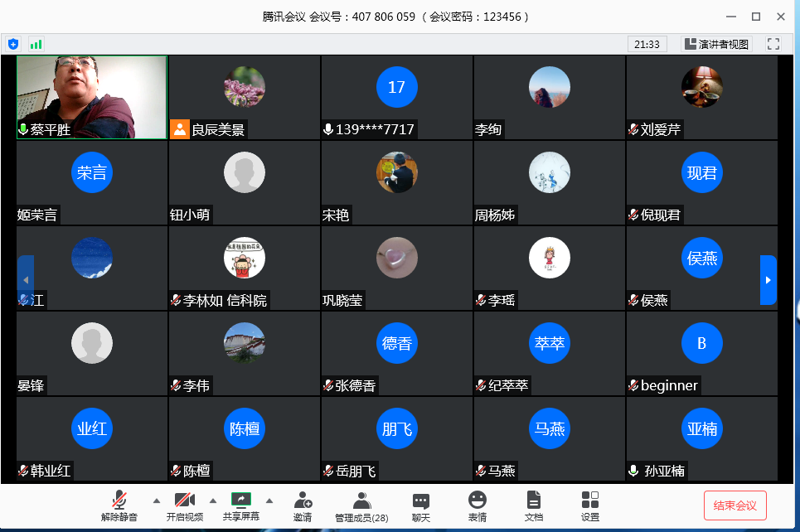Enter full screen mode

[x=773, y=44]
